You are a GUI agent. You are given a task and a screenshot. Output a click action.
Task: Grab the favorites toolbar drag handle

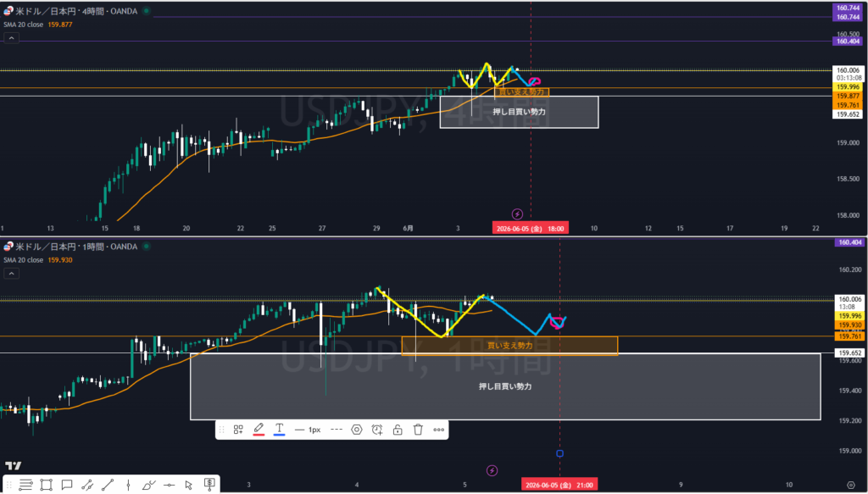tap(8, 486)
